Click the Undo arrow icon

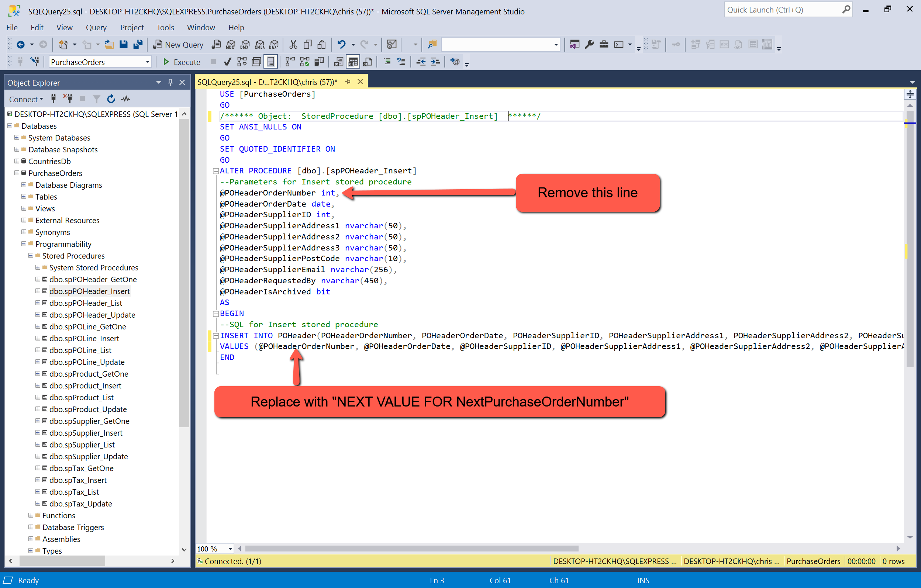coord(341,45)
